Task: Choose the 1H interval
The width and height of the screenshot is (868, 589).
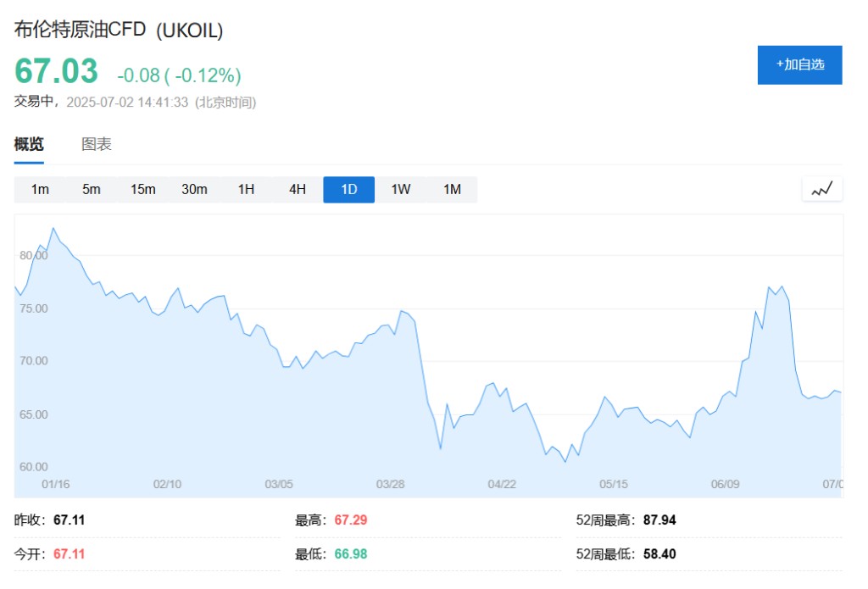Action: pos(246,190)
